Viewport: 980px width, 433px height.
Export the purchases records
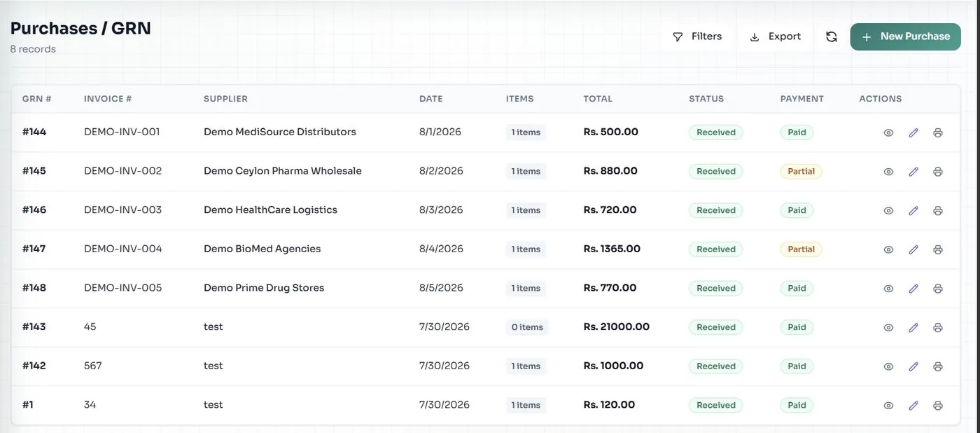[x=775, y=36]
